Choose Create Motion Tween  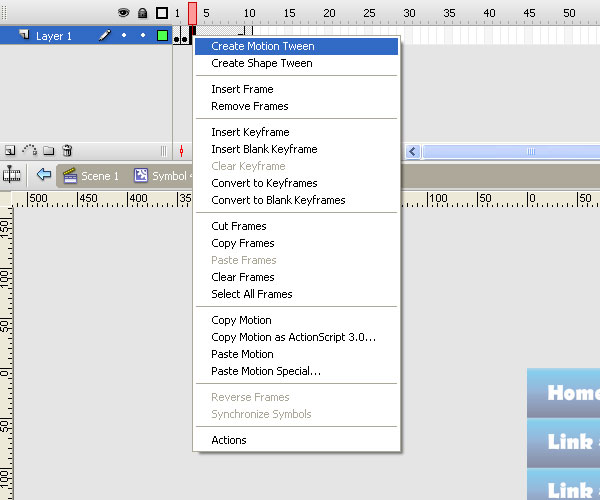pyautogui.click(x=297, y=46)
